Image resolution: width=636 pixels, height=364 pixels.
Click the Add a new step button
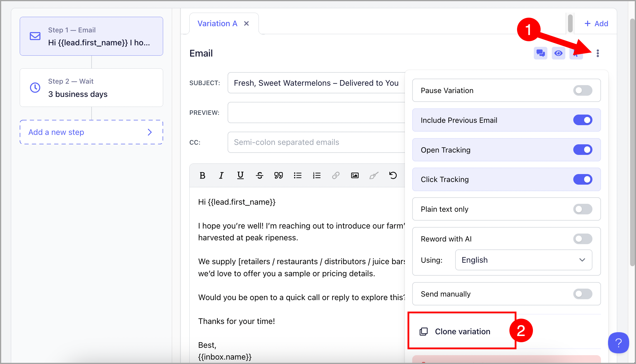coord(91,132)
